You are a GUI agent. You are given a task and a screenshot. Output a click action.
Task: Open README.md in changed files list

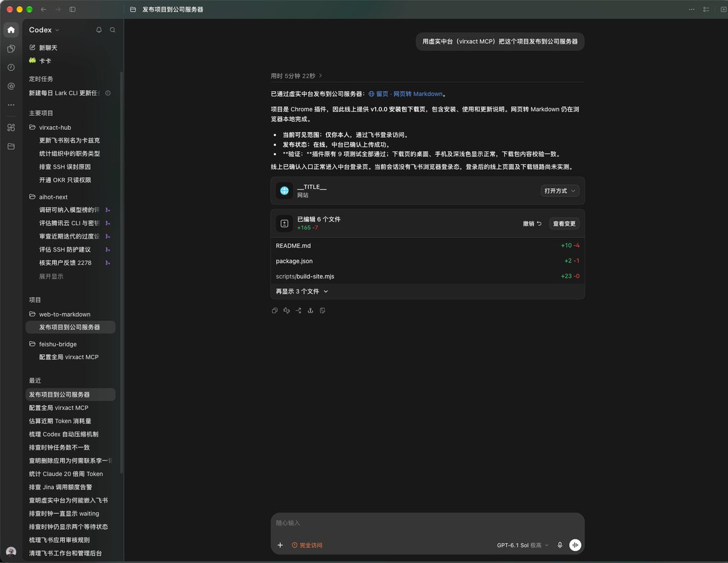pyautogui.click(x=428, y=246)
